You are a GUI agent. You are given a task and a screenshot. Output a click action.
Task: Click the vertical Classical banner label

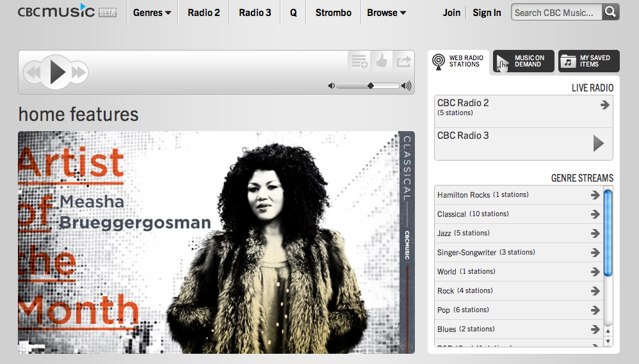[407, 168]
